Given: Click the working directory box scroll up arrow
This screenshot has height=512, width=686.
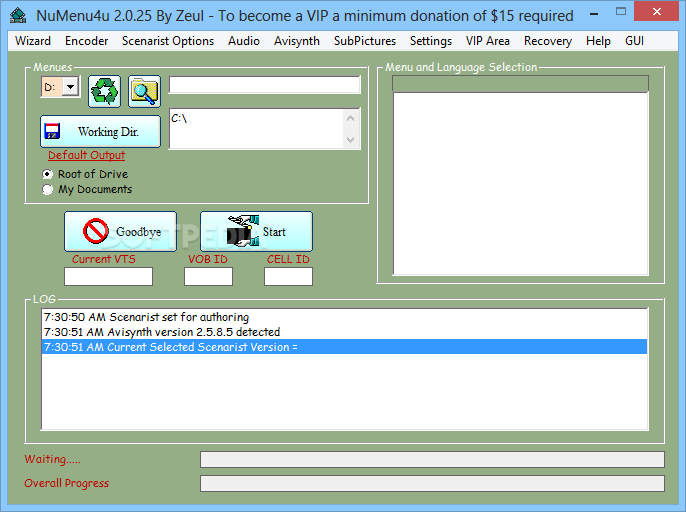Looking at the screenshot, I should pyautogui.click(x=350, y=119).
